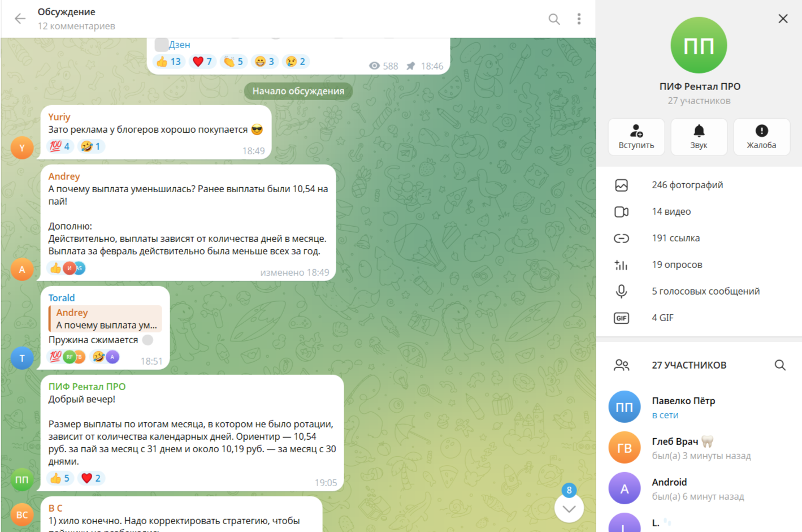Click Yuriy's orange Y avatar

pos(22,148)
